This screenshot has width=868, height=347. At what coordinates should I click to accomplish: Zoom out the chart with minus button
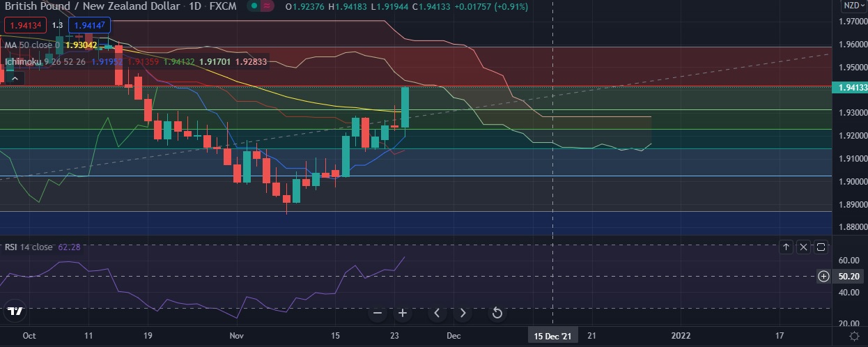(378, 313)
